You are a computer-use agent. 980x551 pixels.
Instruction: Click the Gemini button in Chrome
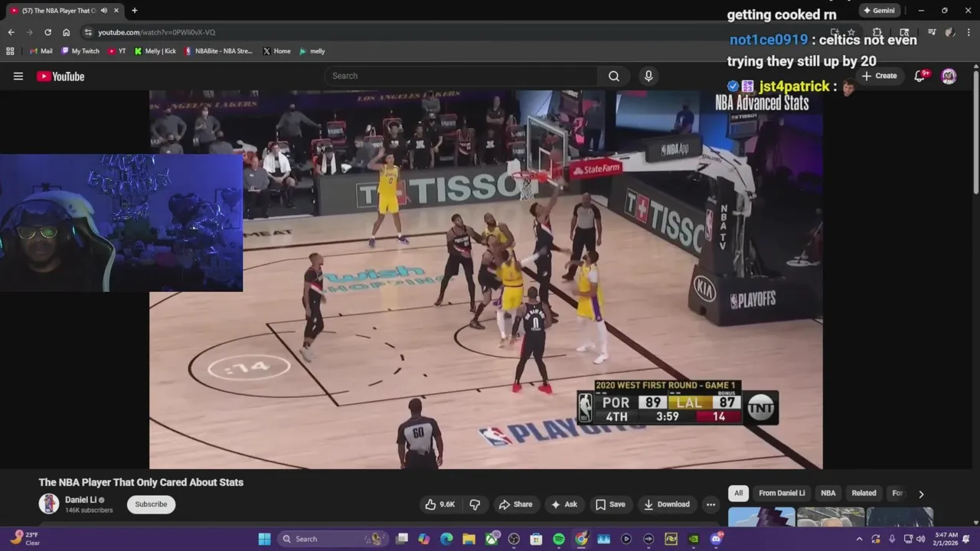[x=878, y=11]
